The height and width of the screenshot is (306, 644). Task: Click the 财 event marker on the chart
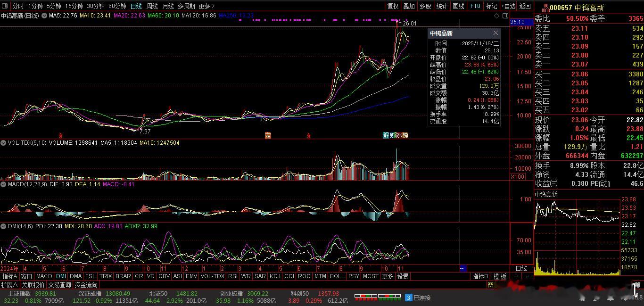click(392, 135)
